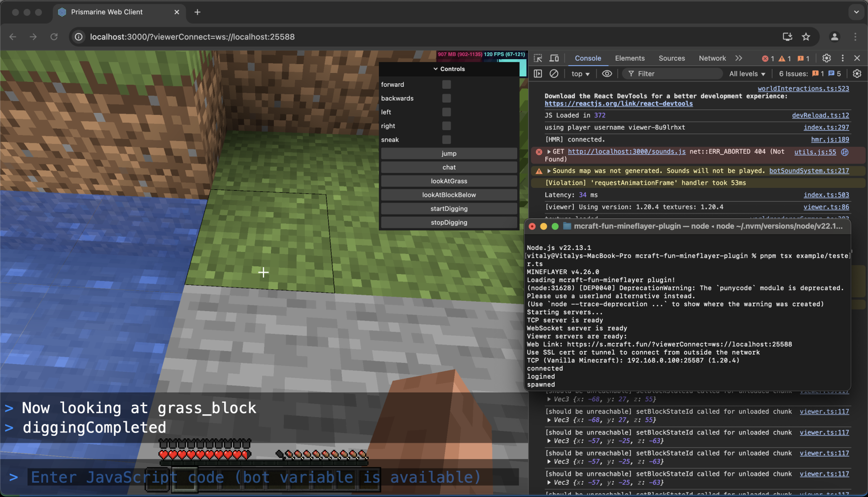Viewport: 868px width, 497px height.
Task: Open 6 Issues panel link
Action: click(x=810, y=73)
